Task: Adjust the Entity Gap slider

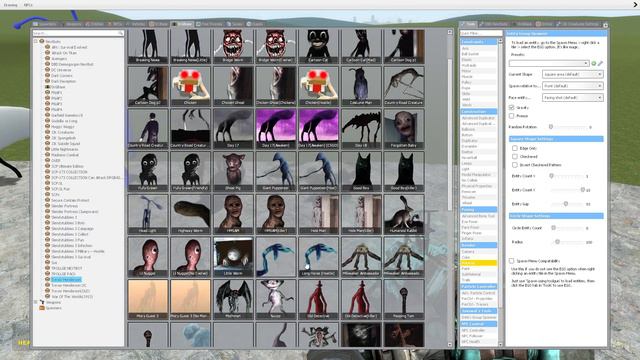Action: coord(567,204)
